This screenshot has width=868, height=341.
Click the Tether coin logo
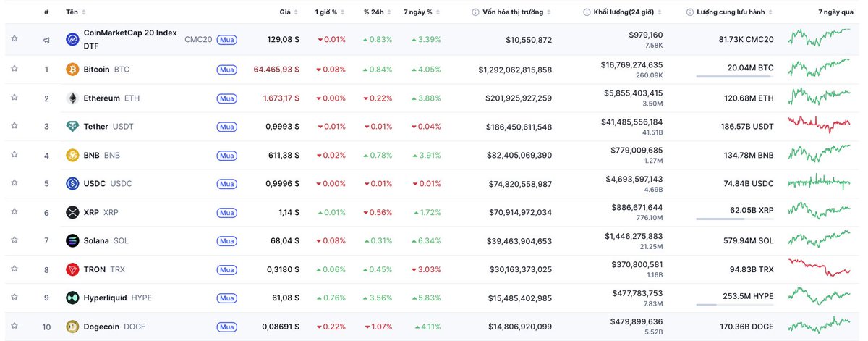click(x=72, y=127)
